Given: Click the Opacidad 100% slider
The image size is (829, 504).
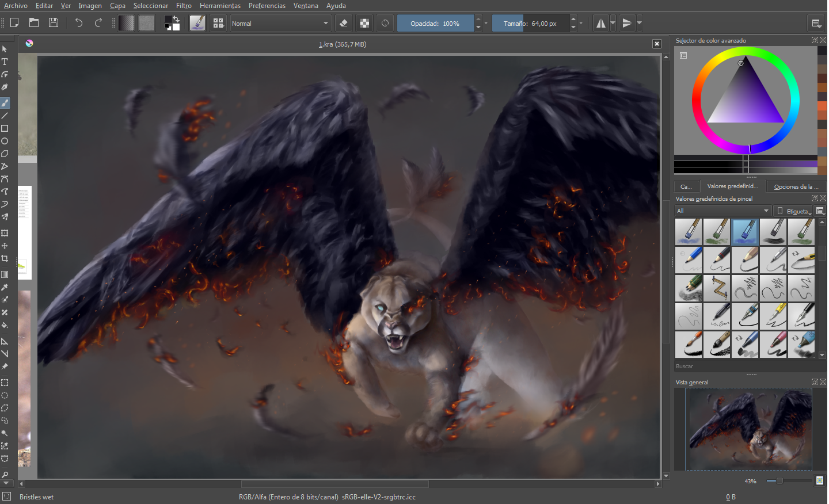Looking at the screenshot, I should tap(435, 24).
